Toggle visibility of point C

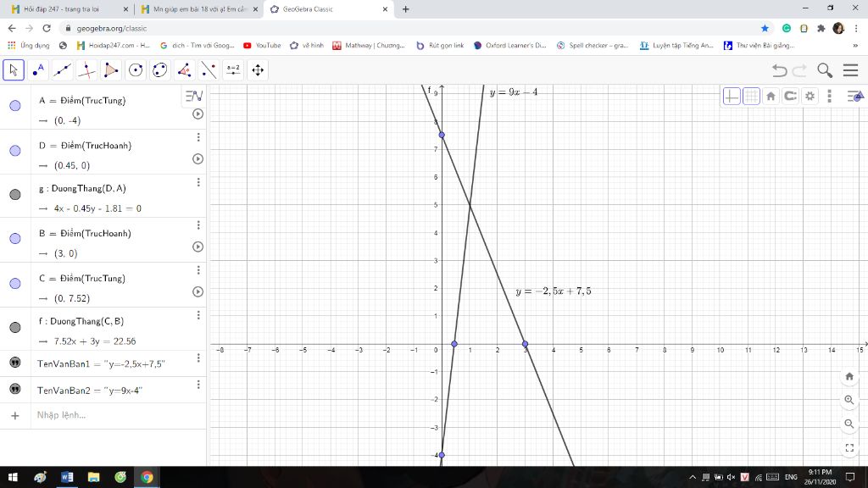pyautogui.click(x=15, y=283)
